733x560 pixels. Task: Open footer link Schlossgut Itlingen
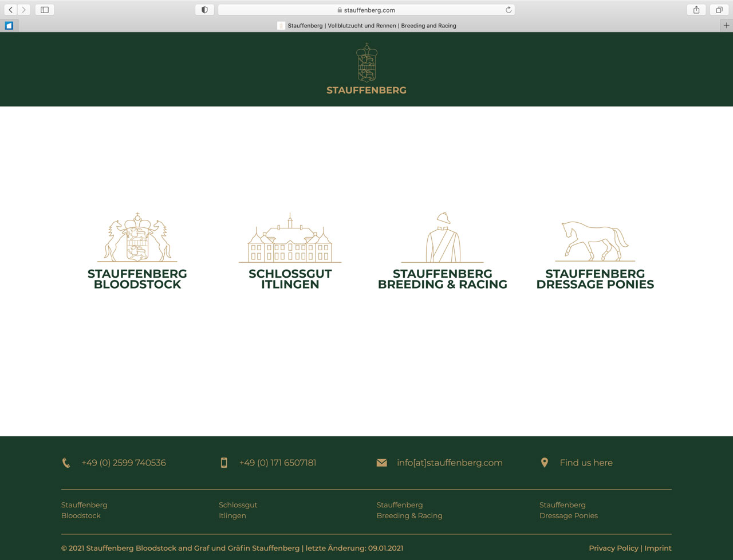238,510
